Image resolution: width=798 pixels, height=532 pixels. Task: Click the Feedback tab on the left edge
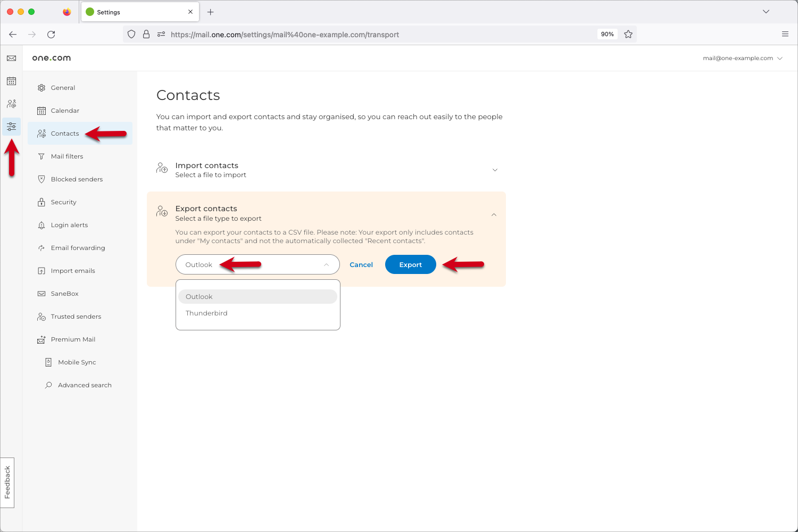[8, 483]
